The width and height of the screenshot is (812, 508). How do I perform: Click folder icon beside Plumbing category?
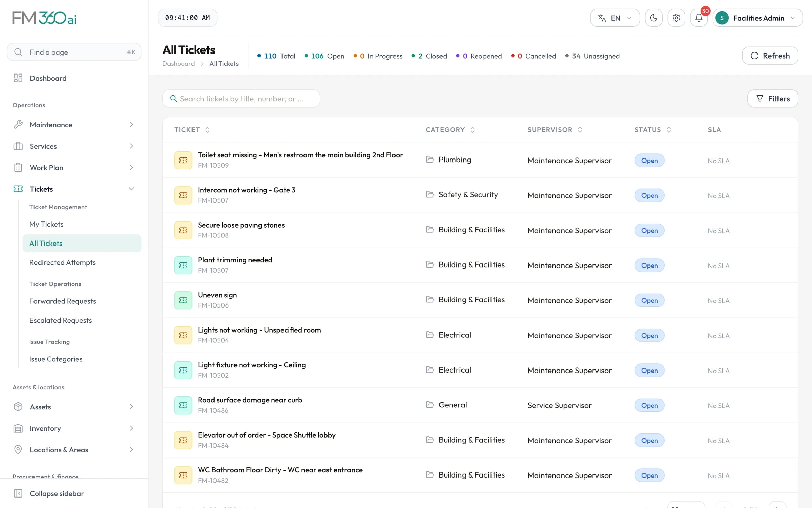[430, 159]
